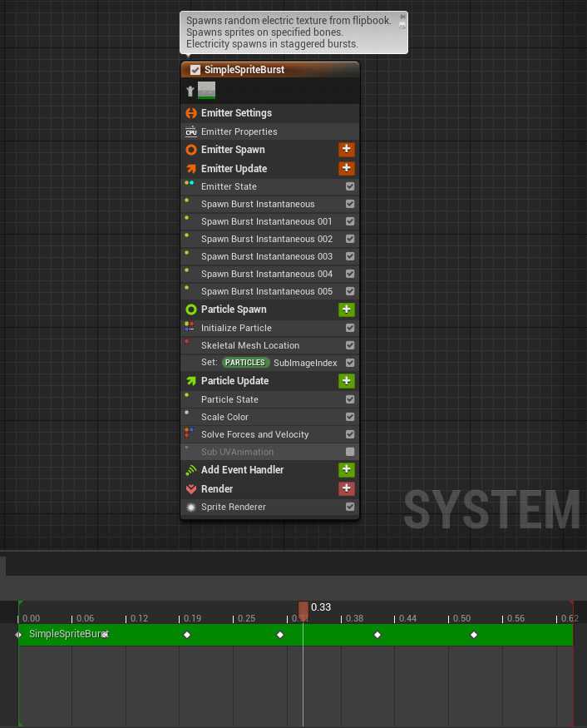Image resolution: width=587 pixels, height=728 pixels.
Task: Click the emitter comment text bubble
Action: [x=293, y=32]
